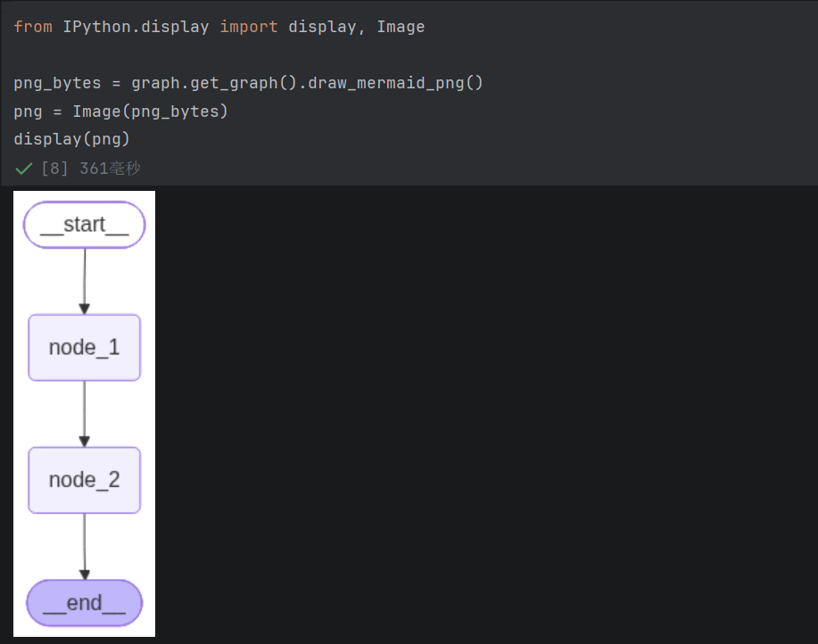Click on the png_bytes variable assignment
The width and height of the screenshot is (818, 644).
pyautogui.click(x=57, y=83)
